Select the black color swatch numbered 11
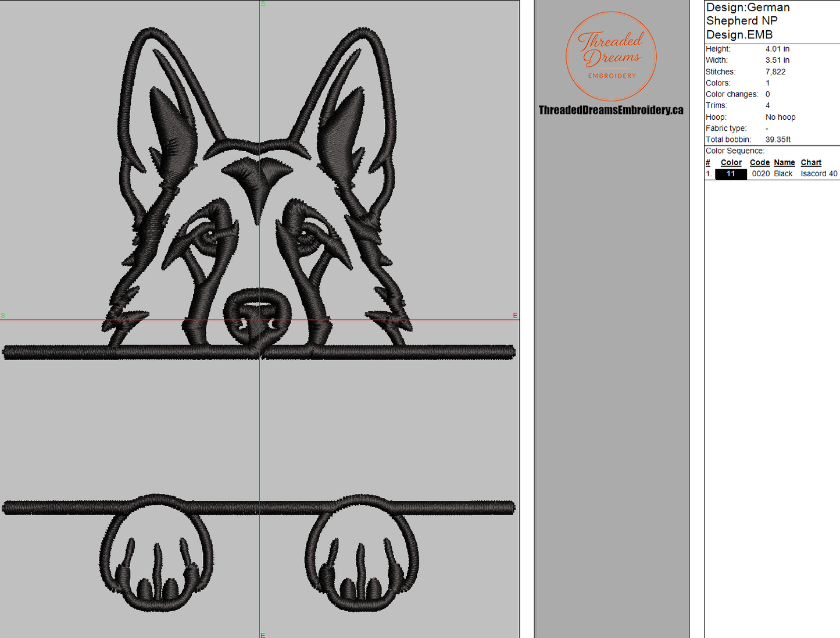840x638 pixels. point(731,174)
